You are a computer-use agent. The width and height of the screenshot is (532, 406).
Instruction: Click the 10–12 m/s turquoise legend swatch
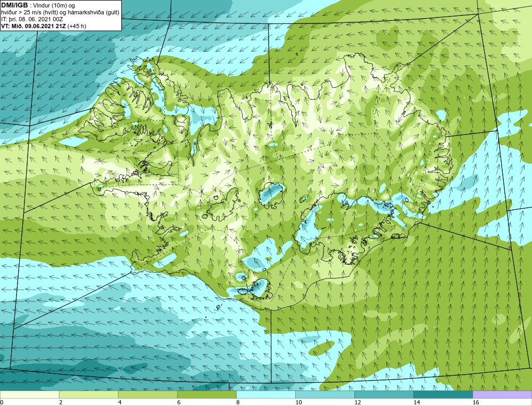tap(325, 394)
